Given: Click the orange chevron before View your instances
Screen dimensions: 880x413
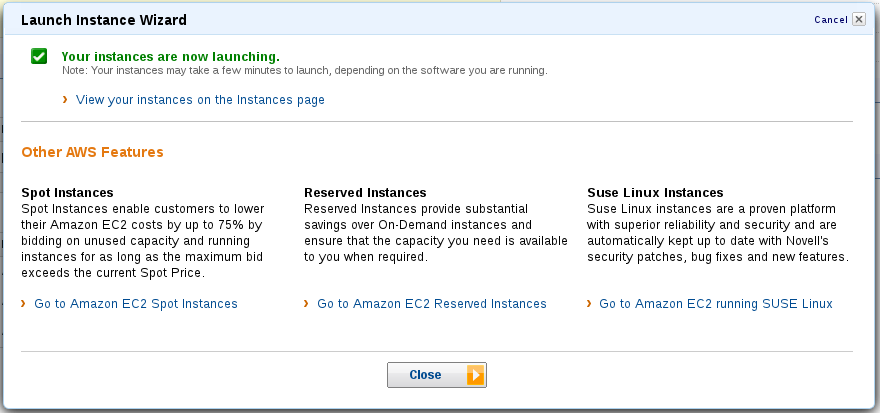Looking at the screenshot, I should tap(65, 99).
